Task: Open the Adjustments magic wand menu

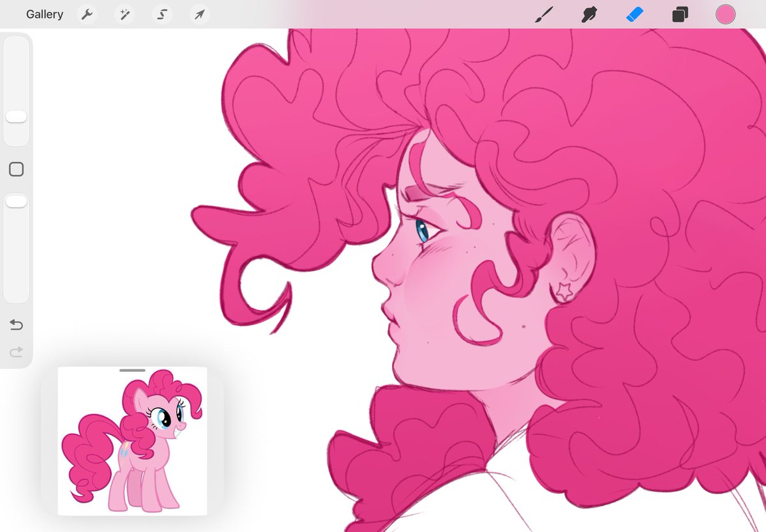Action: pos(124,14)
